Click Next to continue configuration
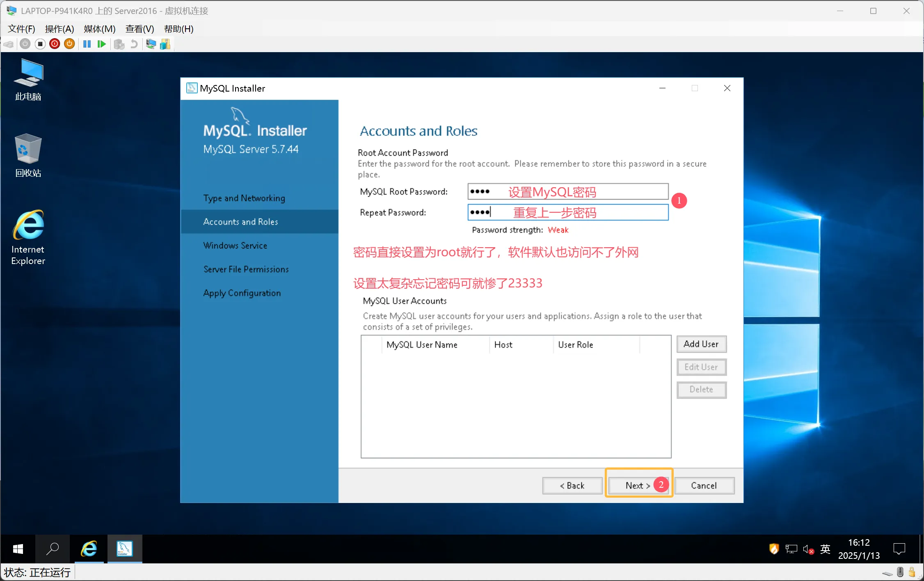 click(638, 486)
